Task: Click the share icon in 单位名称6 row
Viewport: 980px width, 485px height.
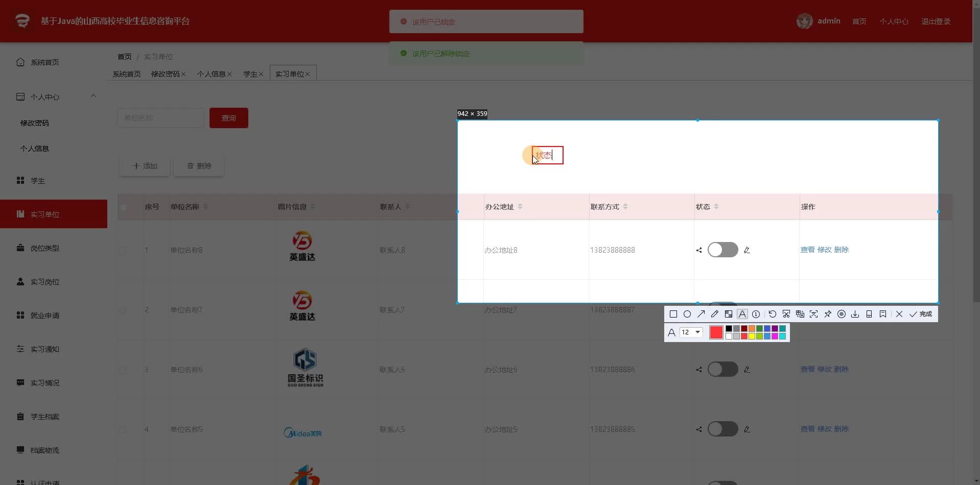Action: click(699, 370)
